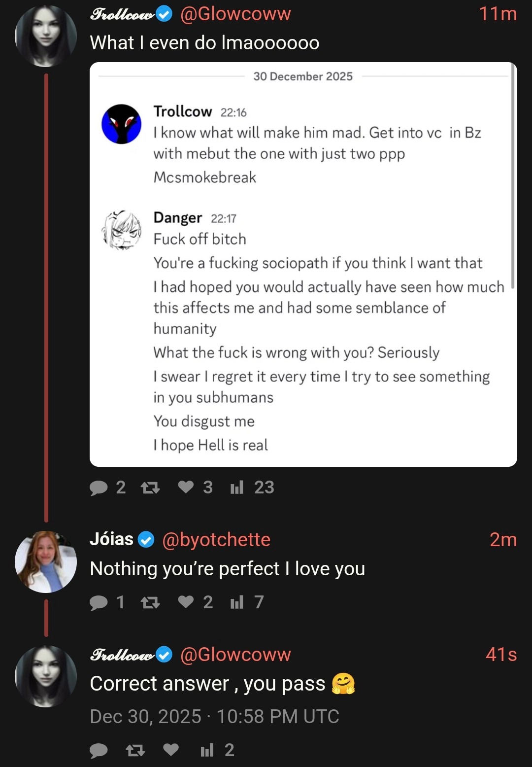The image size is (532, 767).
Task: Click the 'Dec 30, 2025 · 10:58 PM UTC' timestamp
Action: pos(214,716)
